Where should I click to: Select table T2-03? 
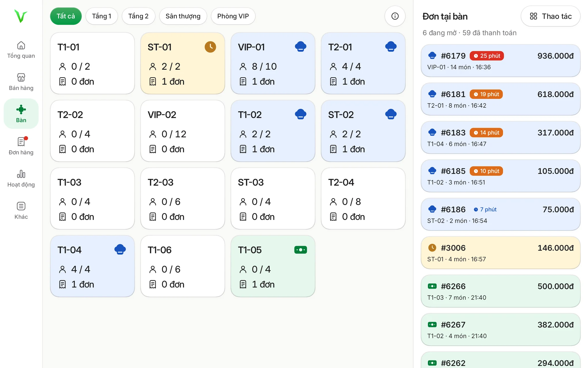183,198
